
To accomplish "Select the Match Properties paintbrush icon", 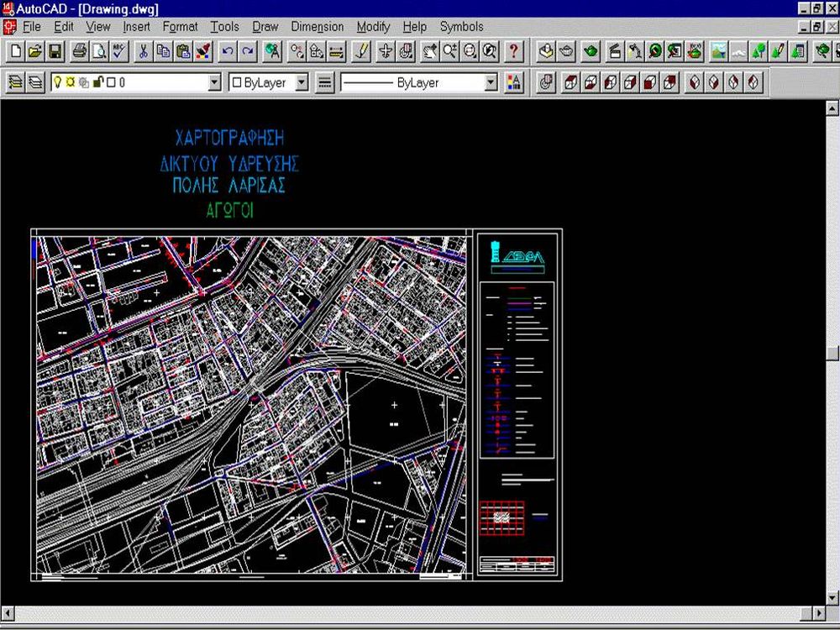I will (203, 51).
